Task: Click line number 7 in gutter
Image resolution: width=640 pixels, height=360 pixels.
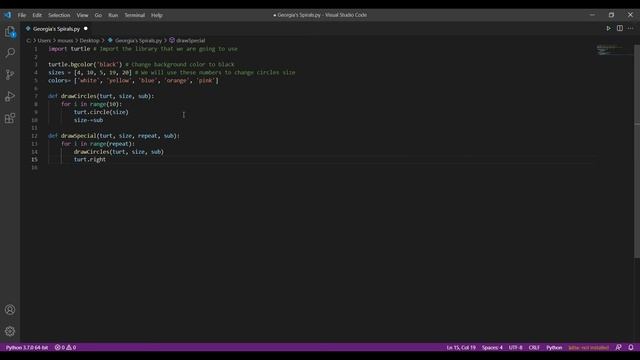Action: tap(36, 96)
